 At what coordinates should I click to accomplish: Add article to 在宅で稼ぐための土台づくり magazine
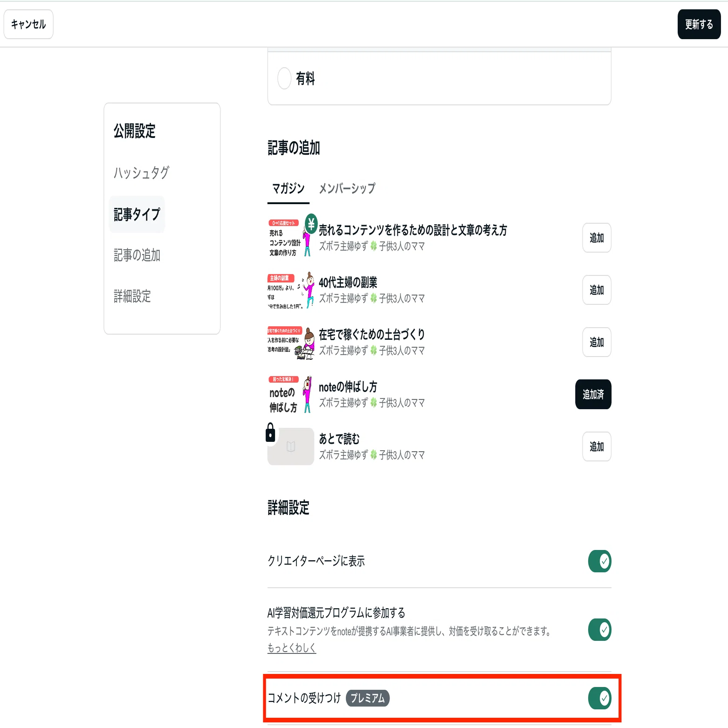[597, 342]
